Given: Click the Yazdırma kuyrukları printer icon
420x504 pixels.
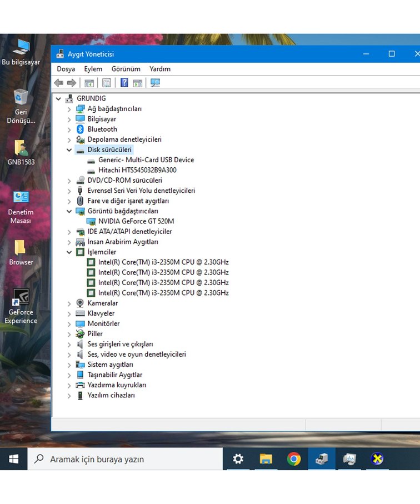Looking at the screenshot, I should (x=80, y=385).
